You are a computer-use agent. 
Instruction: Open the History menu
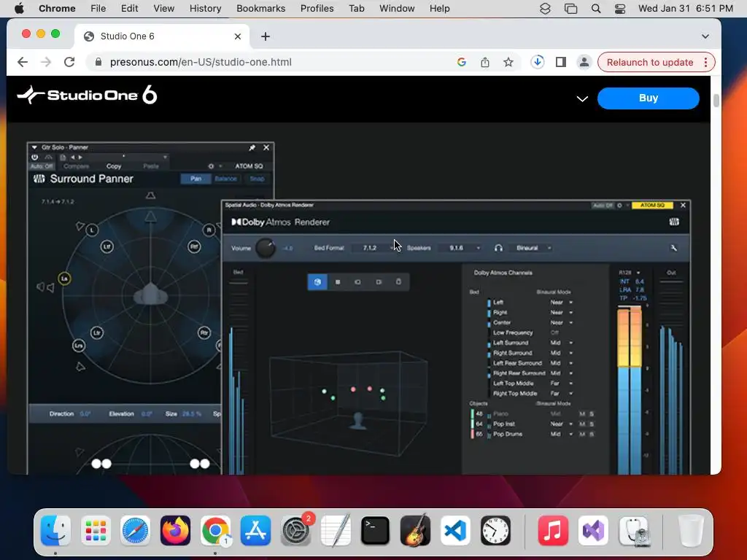205,9
